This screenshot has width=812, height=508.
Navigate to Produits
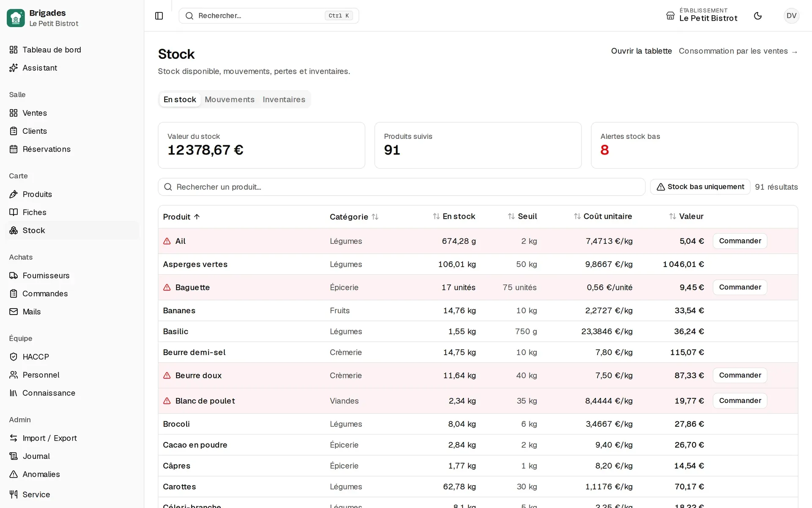[x=72, y=194]
